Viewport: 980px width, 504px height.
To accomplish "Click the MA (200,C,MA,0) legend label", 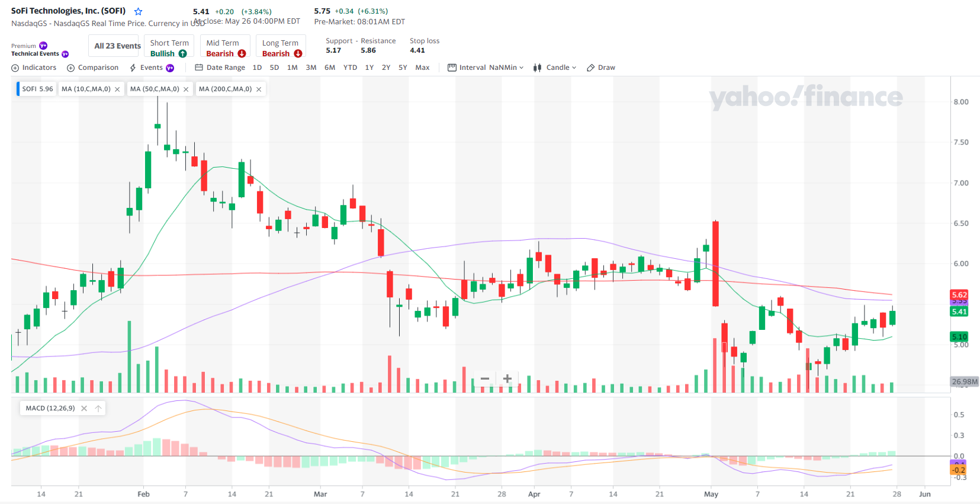I will 225,89.
